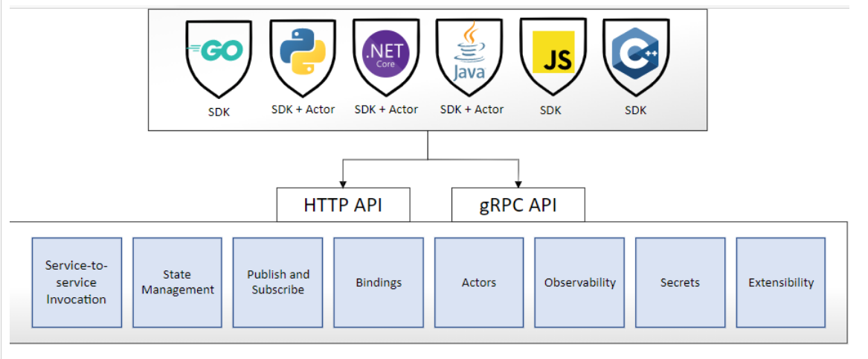This screenshot has height=359, width=868.
Task: Click the Actors building block
Action: click(479, 282)
